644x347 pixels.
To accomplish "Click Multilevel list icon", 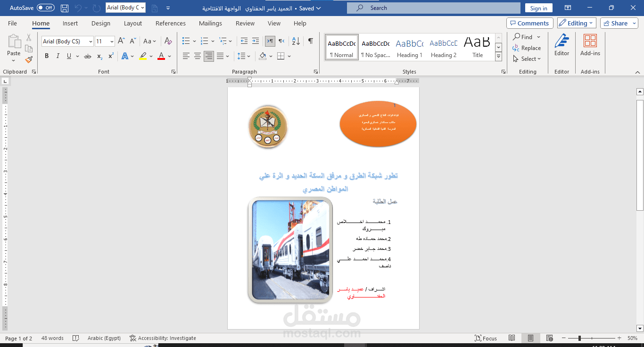I will coord(223,41).
